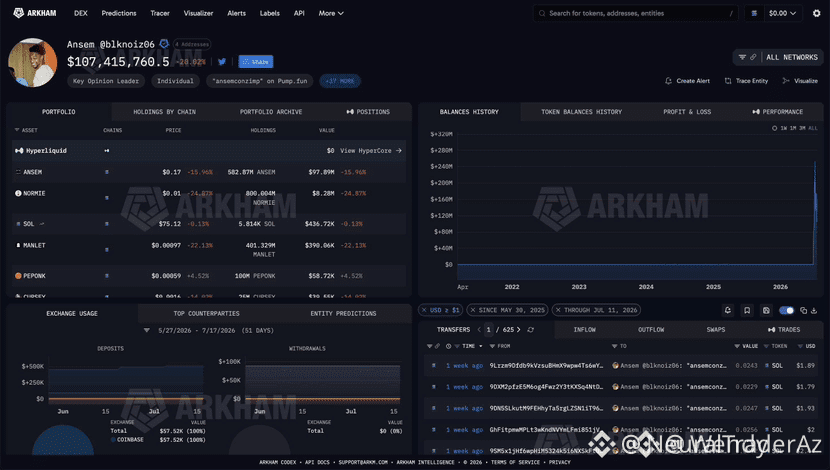The height and width of the screenshot is (470, 830).
Task: Select the 3M chart range
Action: [x=802, y=128]
